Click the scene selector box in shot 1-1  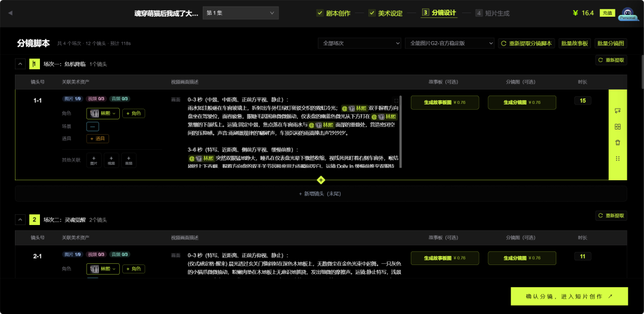tap(92, 127)
